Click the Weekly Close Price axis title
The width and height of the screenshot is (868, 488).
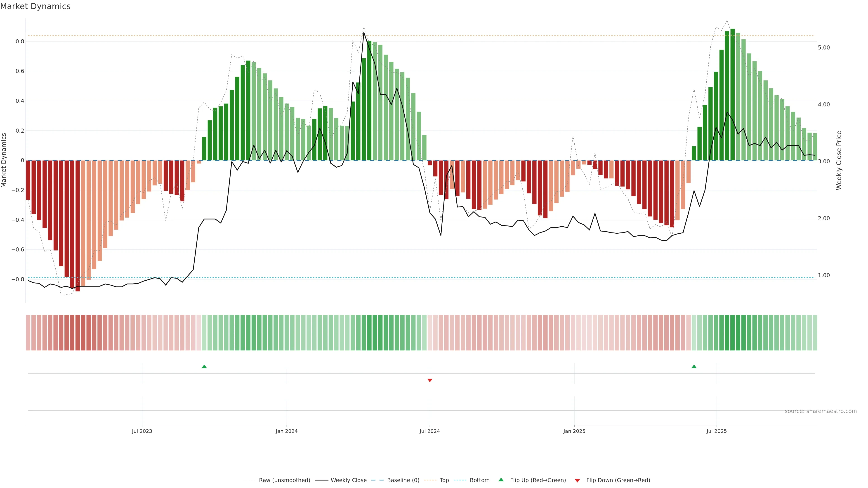coord(839,160)
